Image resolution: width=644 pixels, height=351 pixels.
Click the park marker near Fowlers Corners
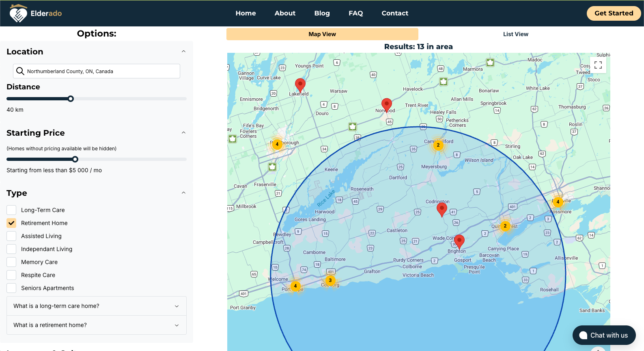pos(233,139)
